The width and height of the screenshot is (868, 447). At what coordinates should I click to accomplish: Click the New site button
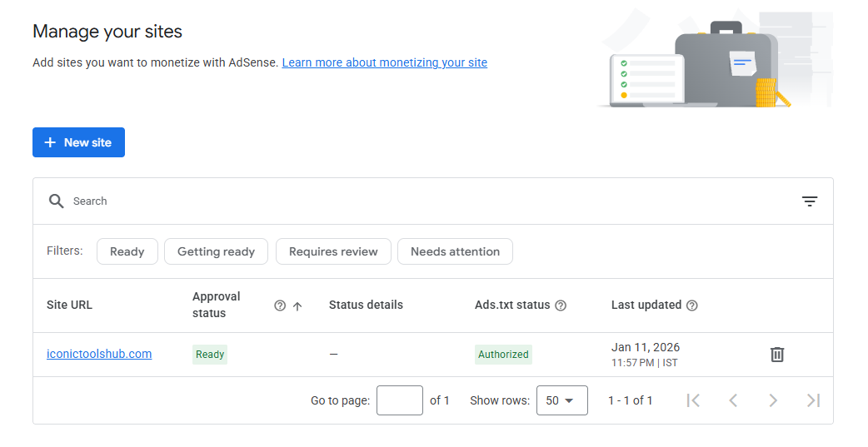tap(78, 142)
